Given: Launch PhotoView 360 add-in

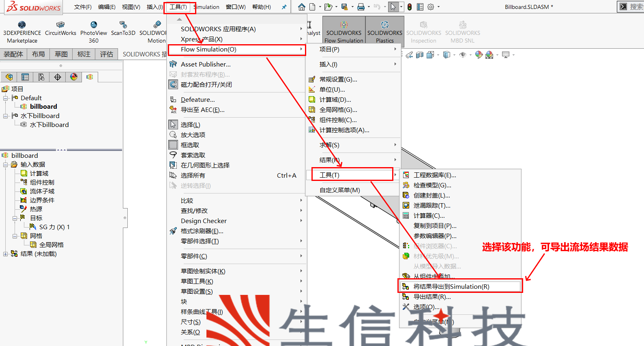Looking at the screenshot, I should coord(94,32).
